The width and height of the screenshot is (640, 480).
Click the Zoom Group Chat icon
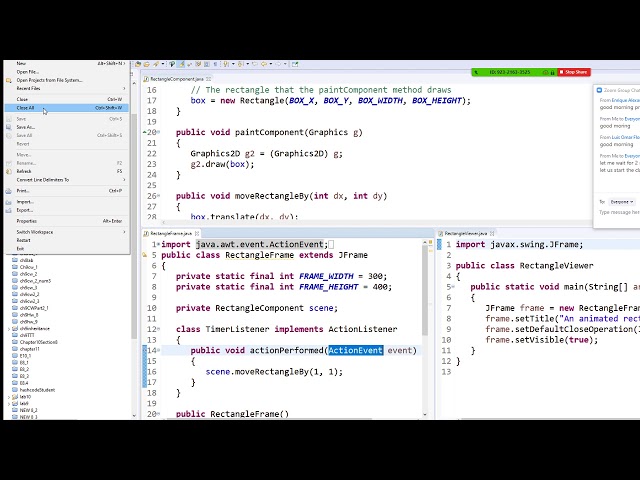(599, 90)
